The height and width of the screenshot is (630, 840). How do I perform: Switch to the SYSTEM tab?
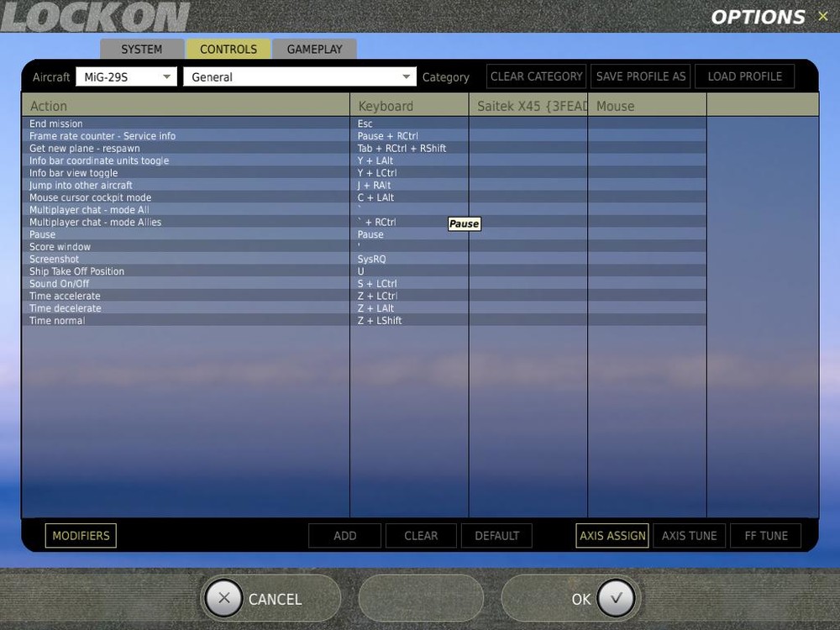pos(141,49)
